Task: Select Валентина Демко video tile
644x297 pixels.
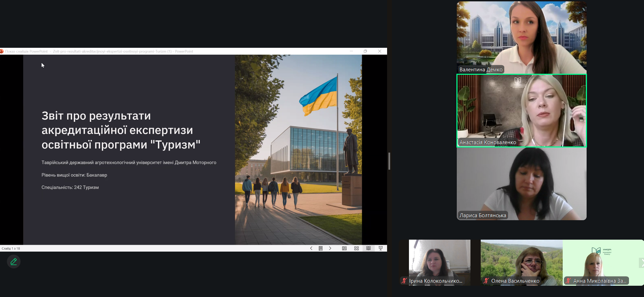Action: [521, 37]
